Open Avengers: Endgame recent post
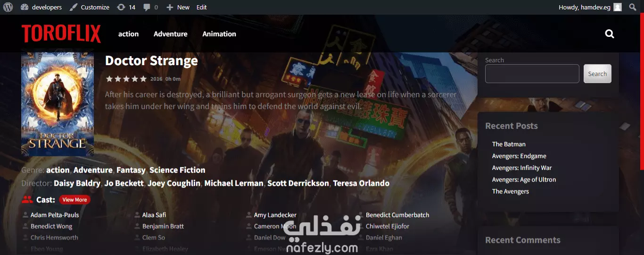Screen dimensions: 644x255 (519, 156)
